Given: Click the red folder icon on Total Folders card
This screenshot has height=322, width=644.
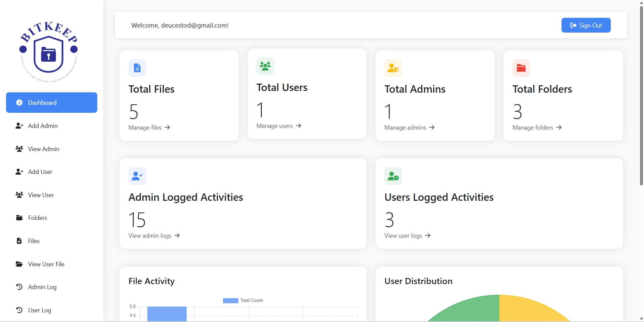Looking at the screenshot, I should 521,68.
